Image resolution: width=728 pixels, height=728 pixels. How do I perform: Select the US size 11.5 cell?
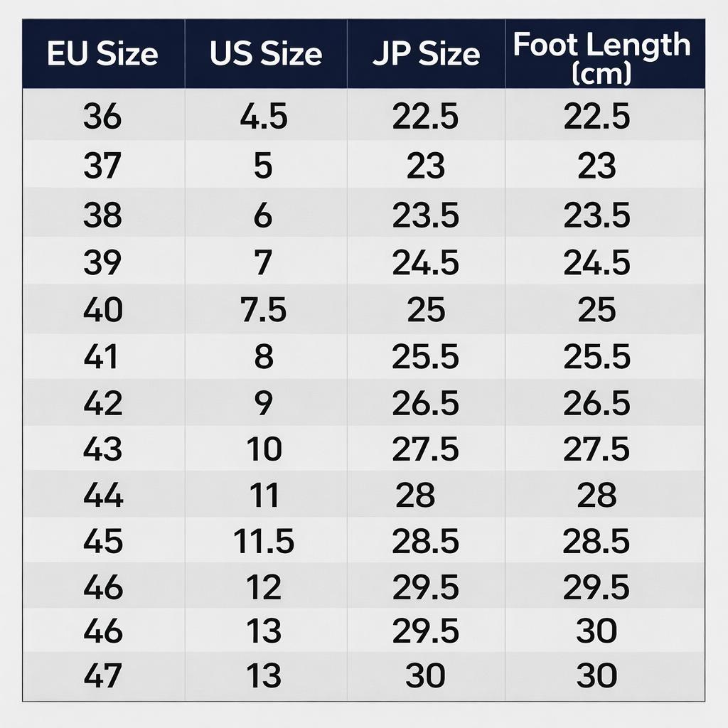pyautogui.click(x=264, y=542)
